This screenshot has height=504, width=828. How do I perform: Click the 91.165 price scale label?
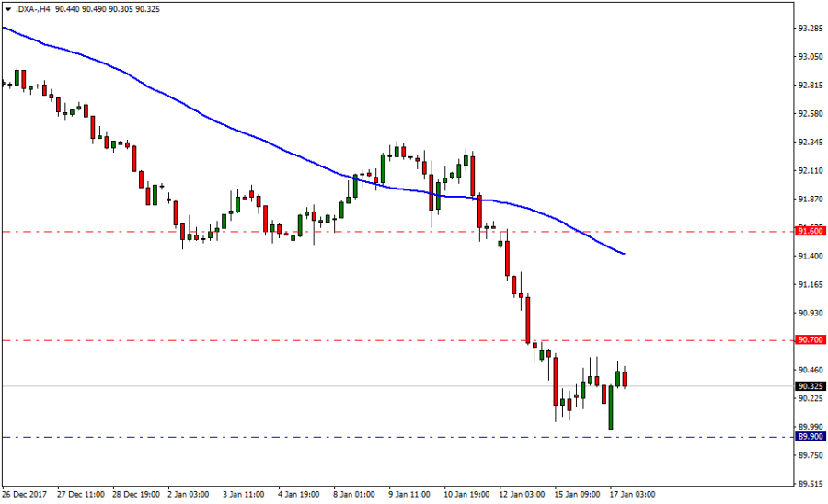pyautogui.click(x=811, y=285)
